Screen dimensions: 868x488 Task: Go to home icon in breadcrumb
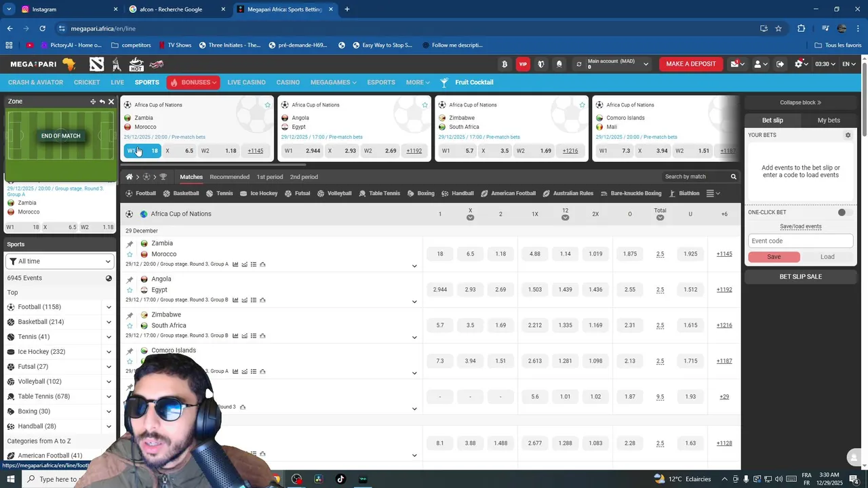(x=129, y=177)
